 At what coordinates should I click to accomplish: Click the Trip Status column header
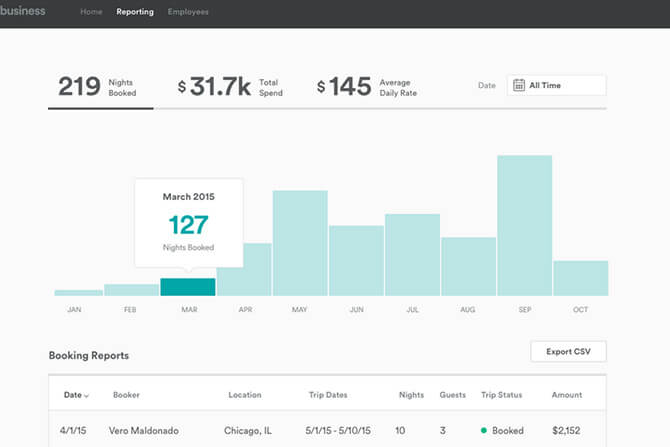(x=503, y=395)
